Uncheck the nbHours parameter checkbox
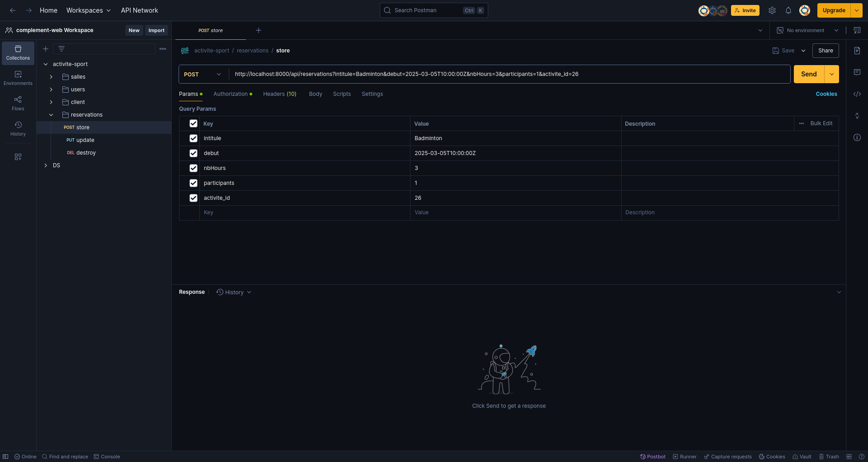 point(193,168)
